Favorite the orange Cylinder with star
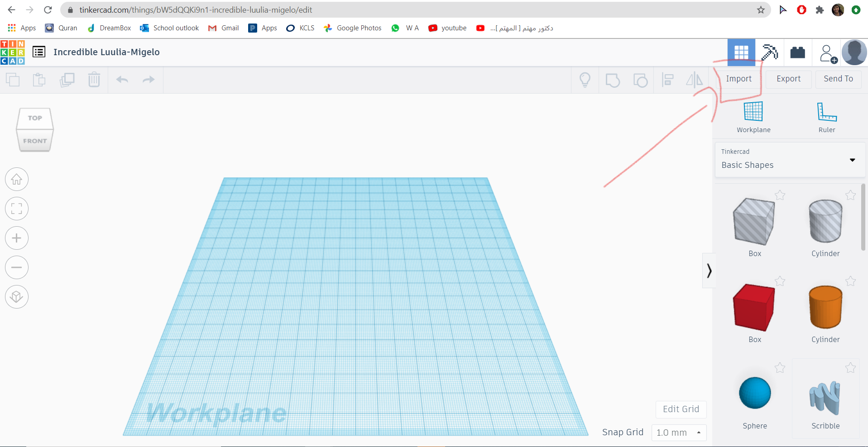The height and width of the screenshot is (447, 868). [850, 281]
